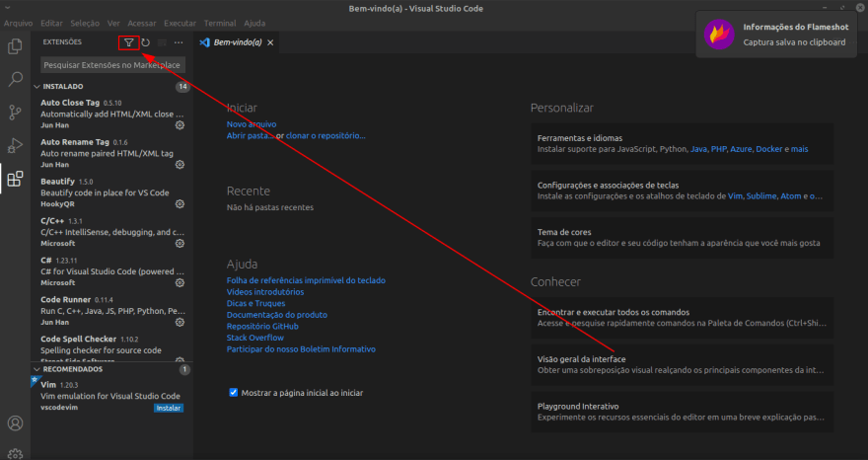
Task: Open Vídeos introdutórios link
Action: click(265, 291)
